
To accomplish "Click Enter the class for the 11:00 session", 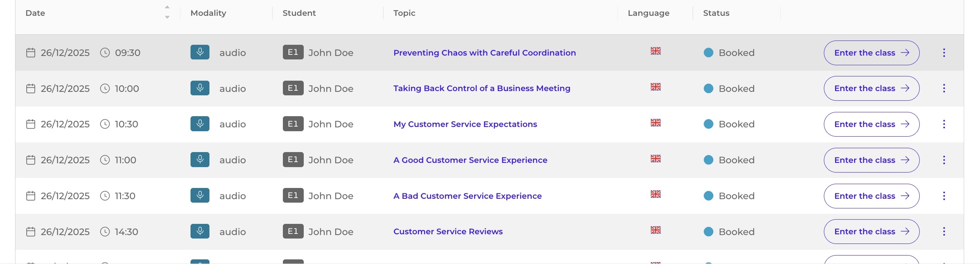I will [x=871, y=160].
